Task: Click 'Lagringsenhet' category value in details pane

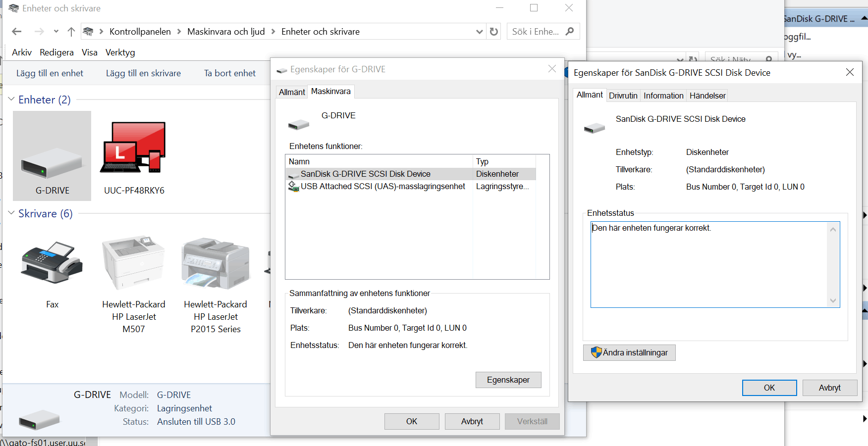Action: point(184,408)
